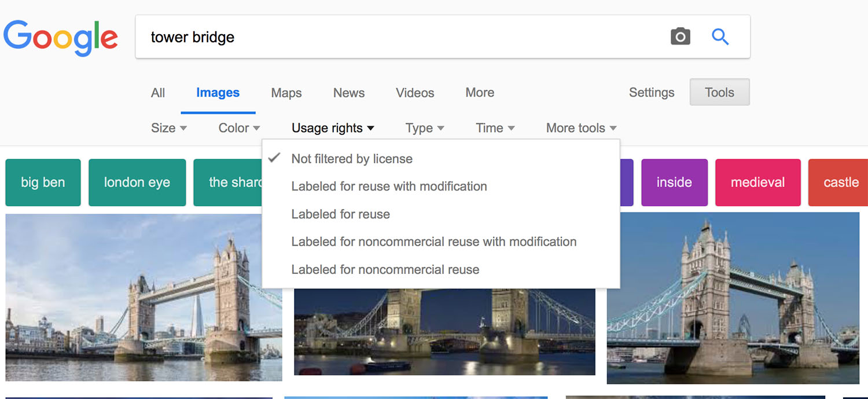The width and height of the screenshot is (868, 399).
Task: Open the blue-sky Tower Bridge photo with Gherkin
Action: coord(733,298)
